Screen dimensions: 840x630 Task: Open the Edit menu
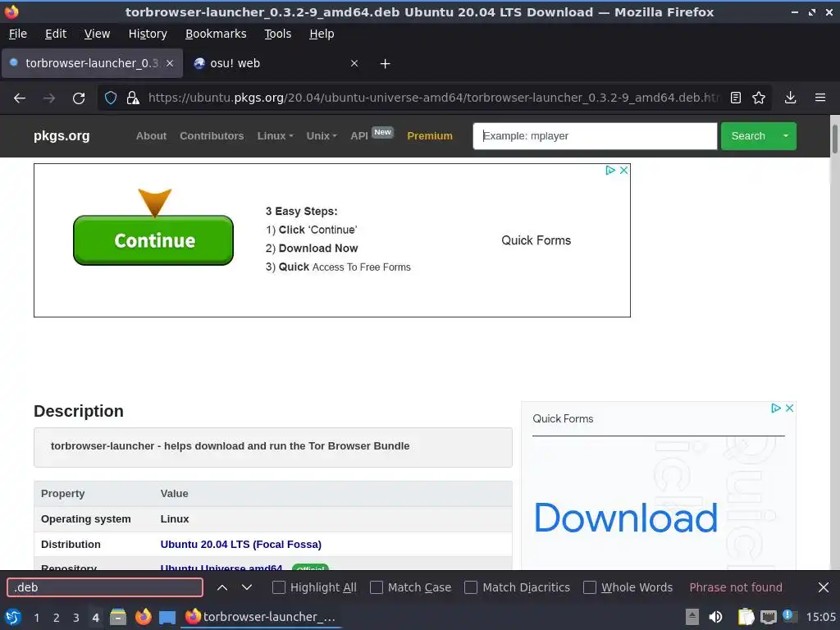click(x=56, y=34)
